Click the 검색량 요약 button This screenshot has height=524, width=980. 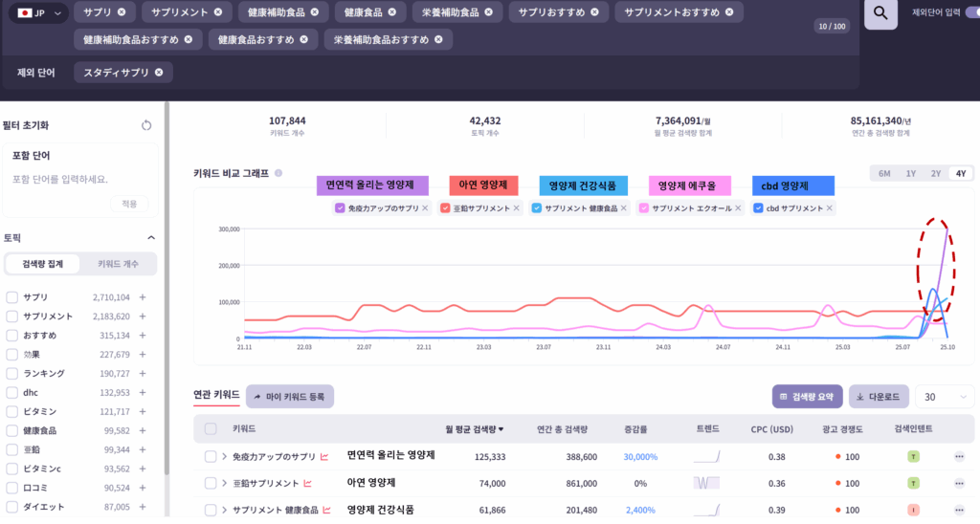[808, 397]
